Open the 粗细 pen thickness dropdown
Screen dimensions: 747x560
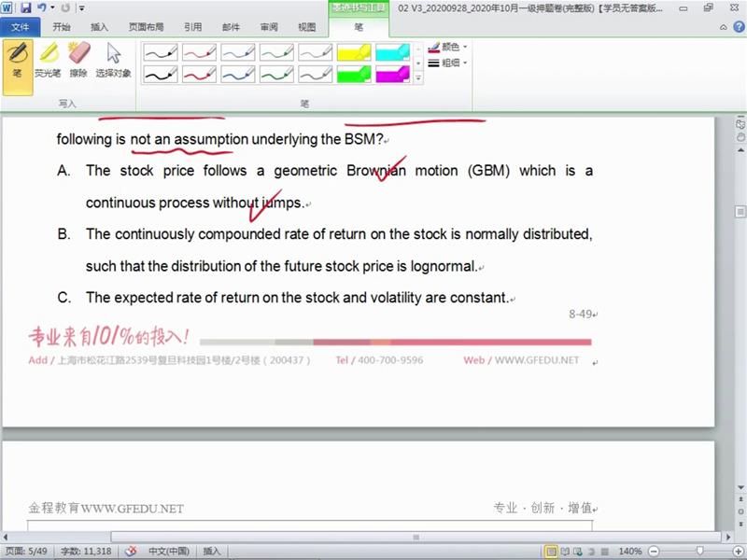click(447, 63)
